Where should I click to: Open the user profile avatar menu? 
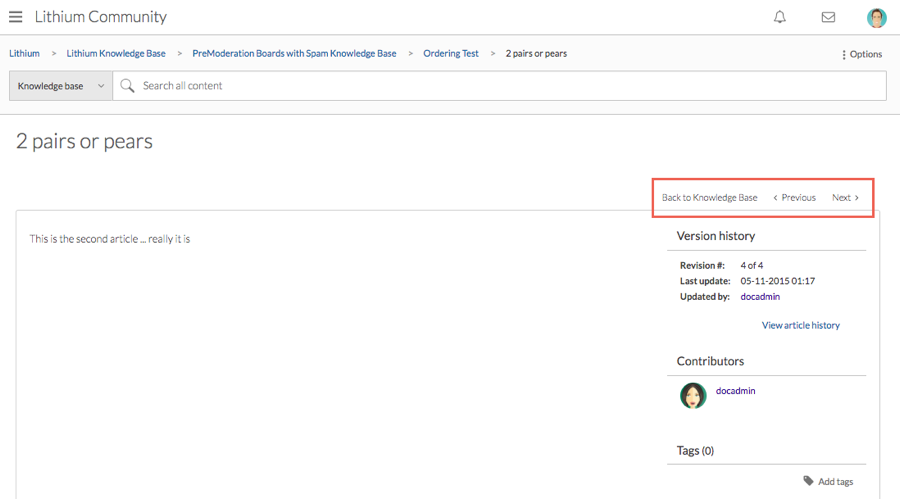[x=876, y=18]
